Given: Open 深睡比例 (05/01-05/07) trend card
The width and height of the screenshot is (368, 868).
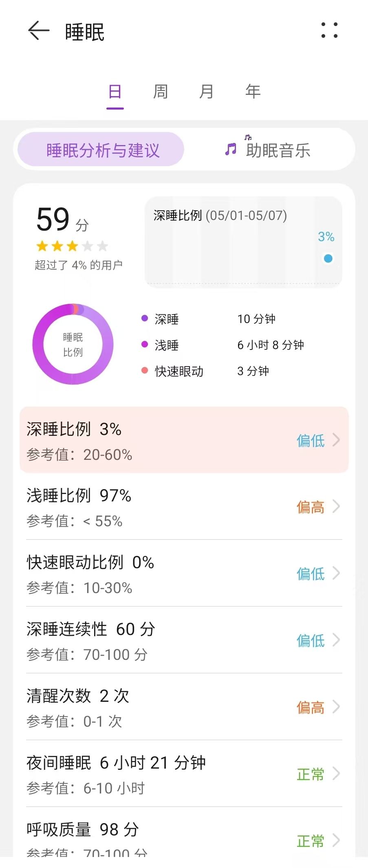Looking at the screenshot, I should [243, 242].
